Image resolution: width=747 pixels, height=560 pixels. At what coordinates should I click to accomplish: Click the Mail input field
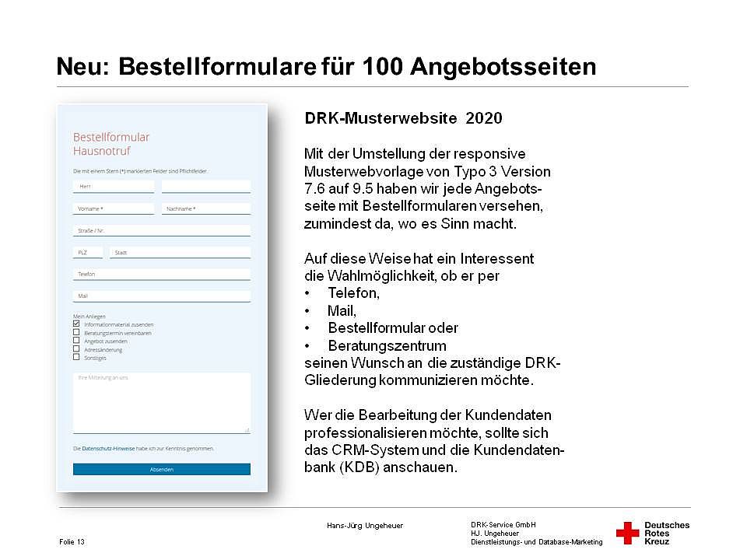(162, 296)
